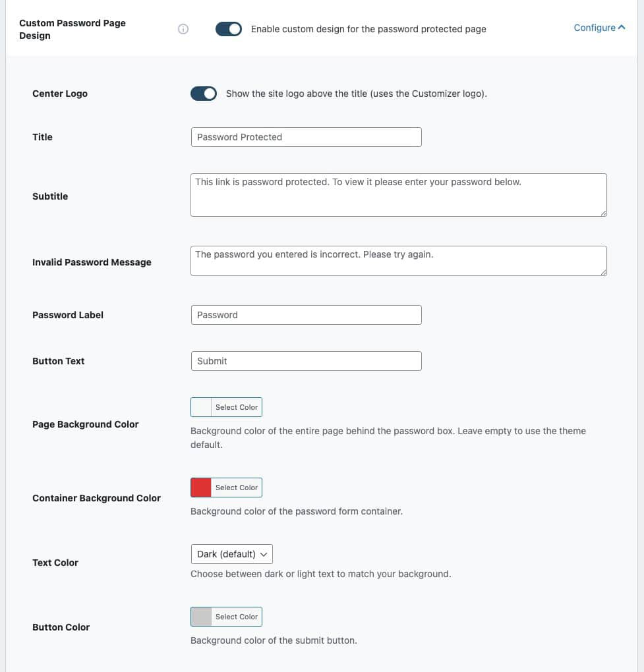Disable the custom password page design toggle
The image size is (644, 672).
pos(229,29)
